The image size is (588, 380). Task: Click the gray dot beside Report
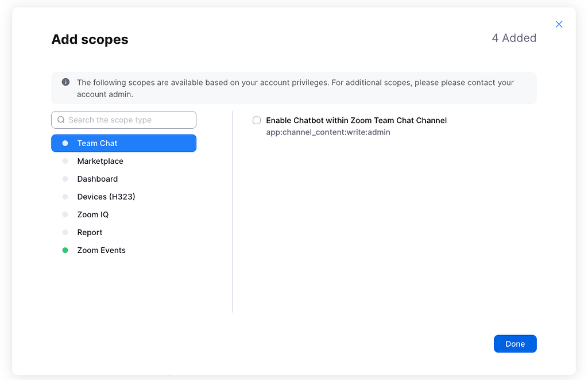65,232
